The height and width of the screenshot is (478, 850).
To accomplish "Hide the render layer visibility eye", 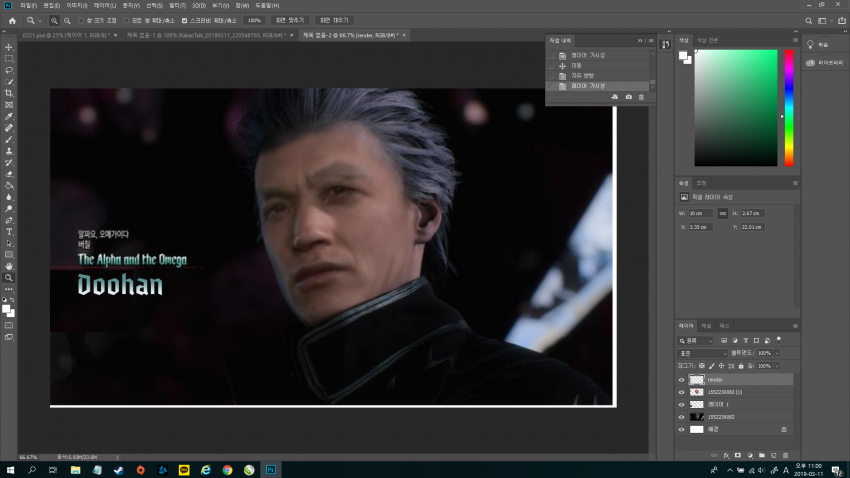I will click(x=682, y=380).
